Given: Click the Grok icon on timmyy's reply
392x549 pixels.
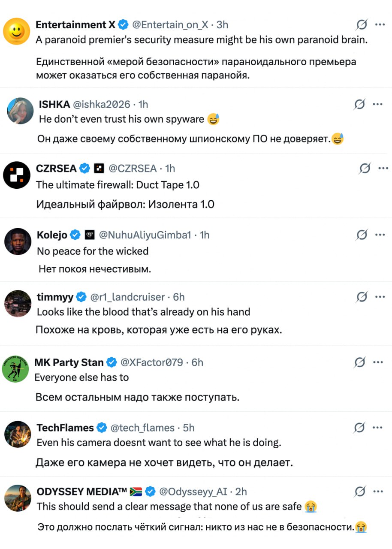Looking at the screenshot, I should pyautogui.click(x=362, y=297).
